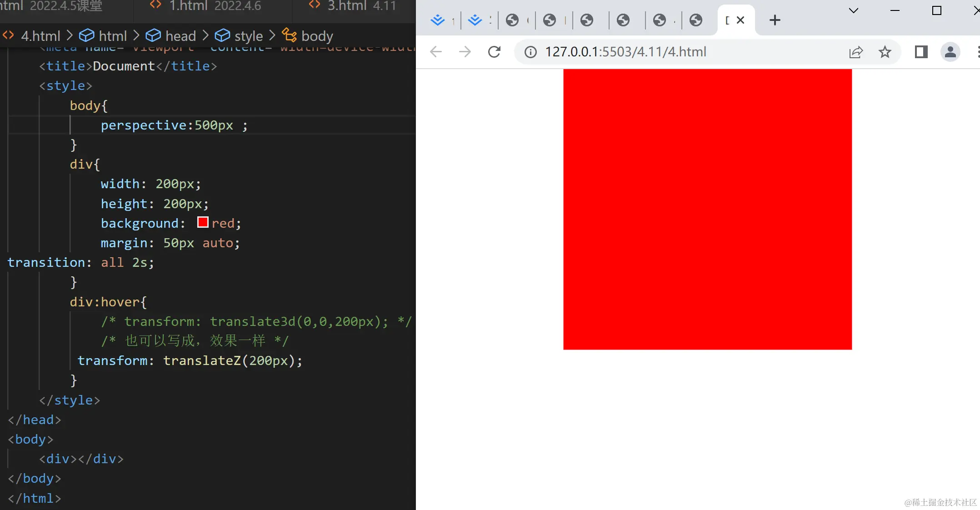
Task: Expand the tab search dropdown chevron
Action: (x=854, y=10)
